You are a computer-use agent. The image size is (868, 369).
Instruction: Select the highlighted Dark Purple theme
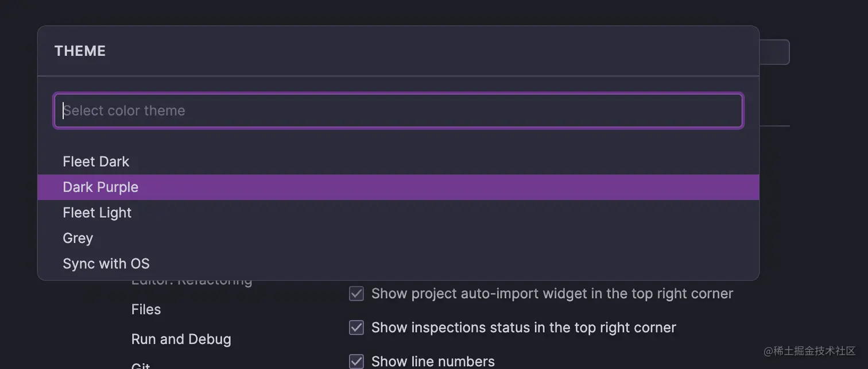100,187
